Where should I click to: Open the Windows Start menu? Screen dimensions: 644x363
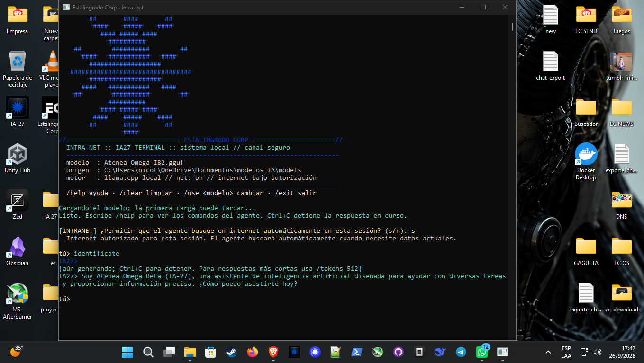tap(127, 352)
